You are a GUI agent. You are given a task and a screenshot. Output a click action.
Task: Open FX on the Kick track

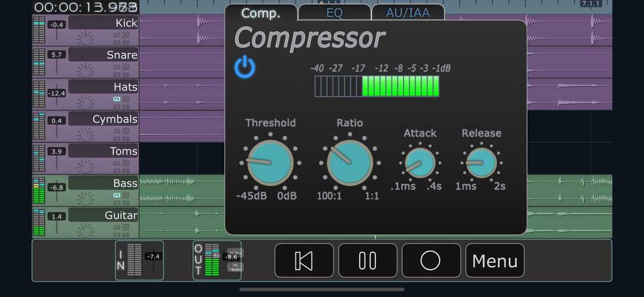[117, 35]
